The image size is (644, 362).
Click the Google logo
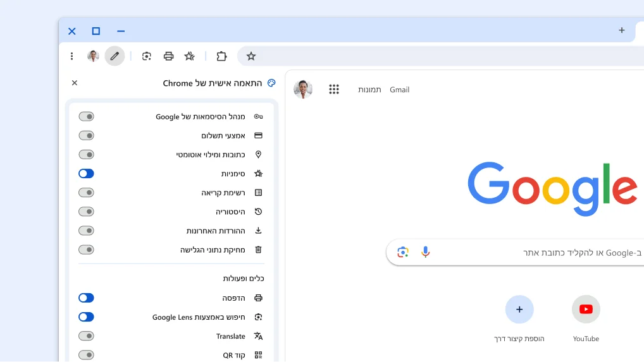pyautogui.click(x=552, y=189)
